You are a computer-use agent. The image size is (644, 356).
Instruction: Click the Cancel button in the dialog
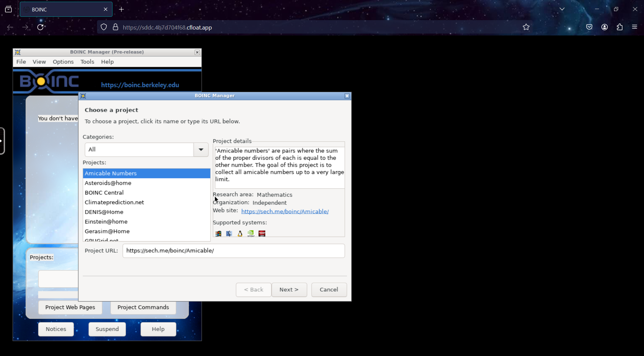[329, 290]
